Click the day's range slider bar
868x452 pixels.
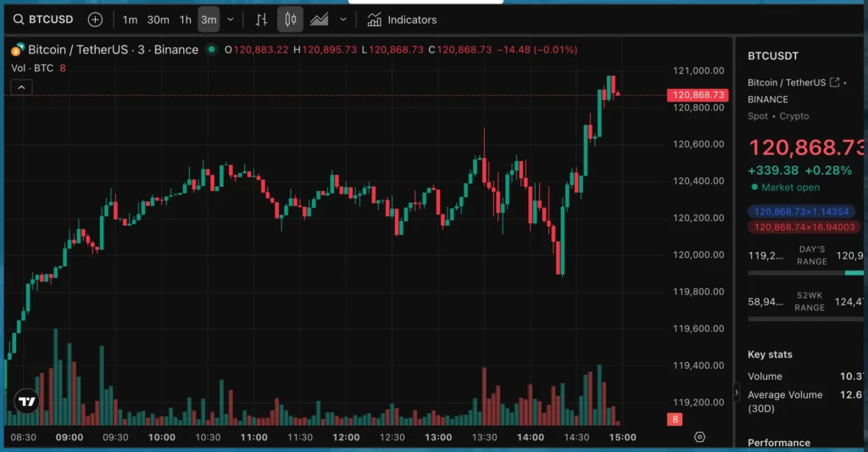tap(805, 273)
